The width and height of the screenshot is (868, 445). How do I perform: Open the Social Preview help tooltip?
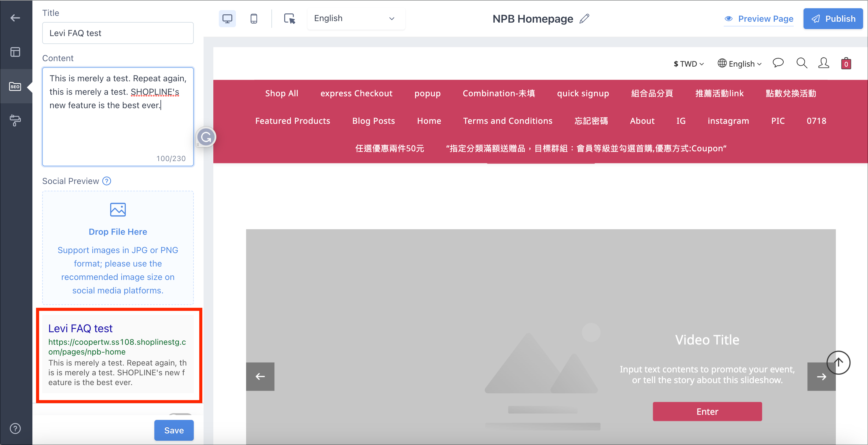coord(107,181)
